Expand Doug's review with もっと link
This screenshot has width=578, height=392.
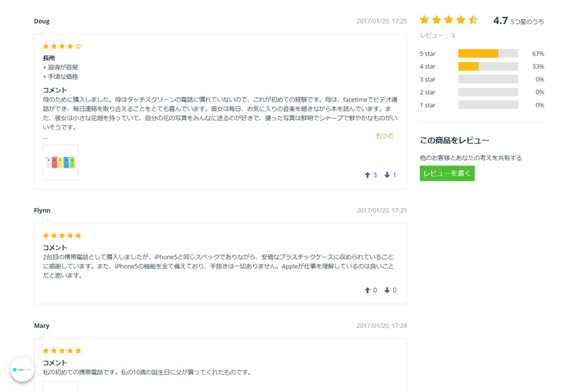384,135
